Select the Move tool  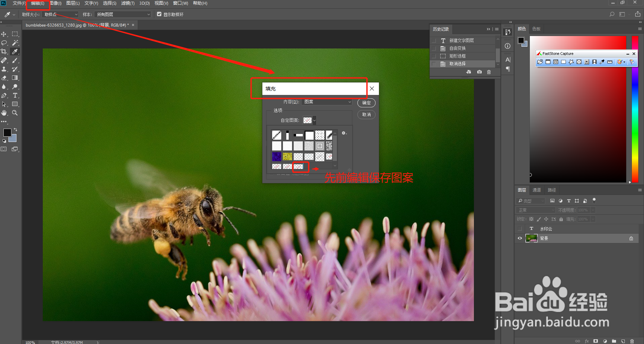pos(4,34)
